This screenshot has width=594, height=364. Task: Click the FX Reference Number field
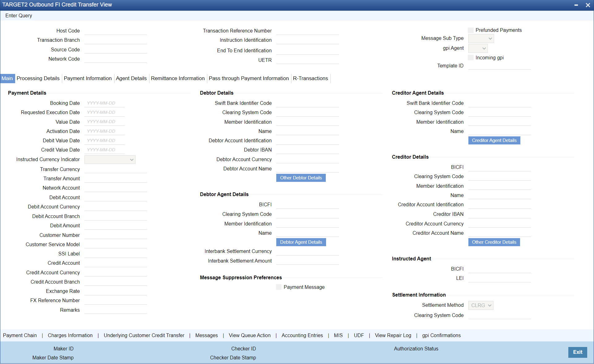tap(116, 301)
